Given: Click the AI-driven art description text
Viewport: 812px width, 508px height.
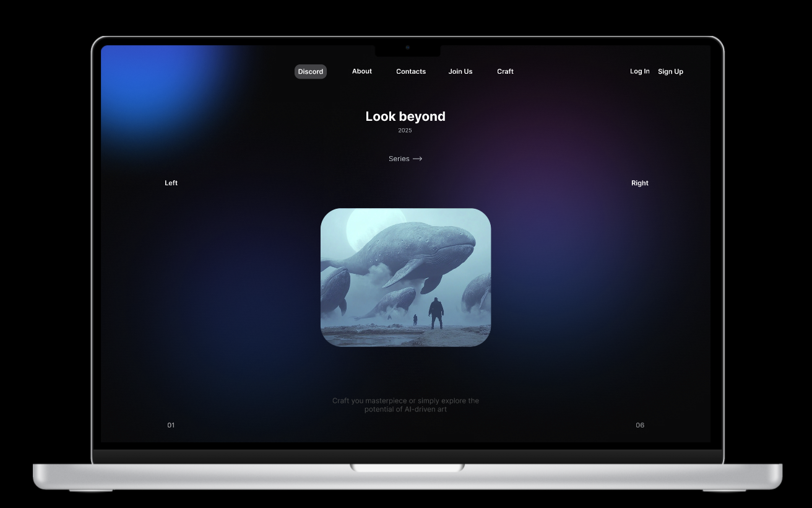Looking at the screenshot, I should (x=405, y=405).
